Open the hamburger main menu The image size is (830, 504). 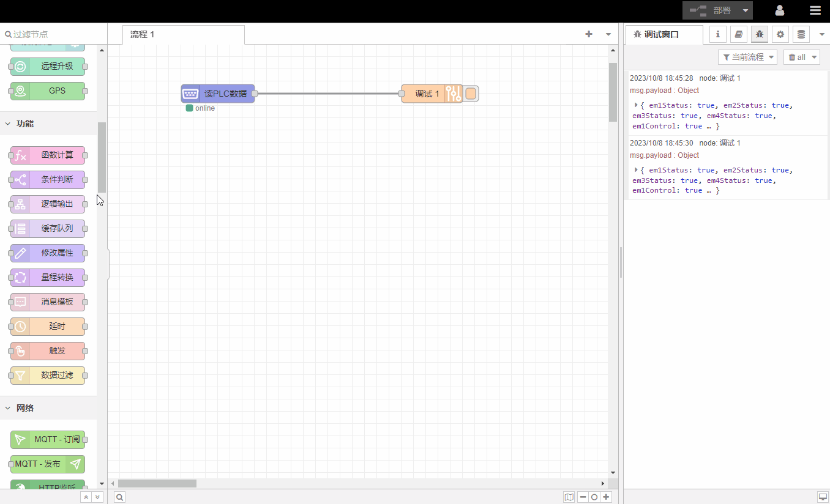coord(815,10)
